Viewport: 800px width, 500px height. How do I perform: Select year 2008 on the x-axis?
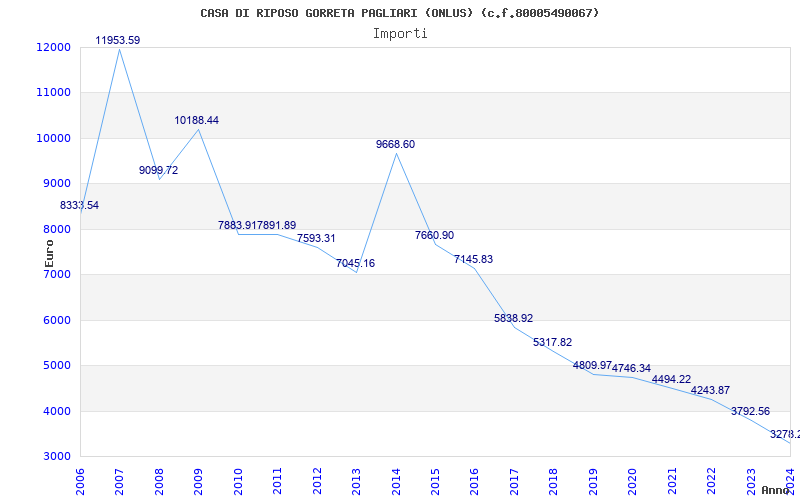(x=159, y=481)
